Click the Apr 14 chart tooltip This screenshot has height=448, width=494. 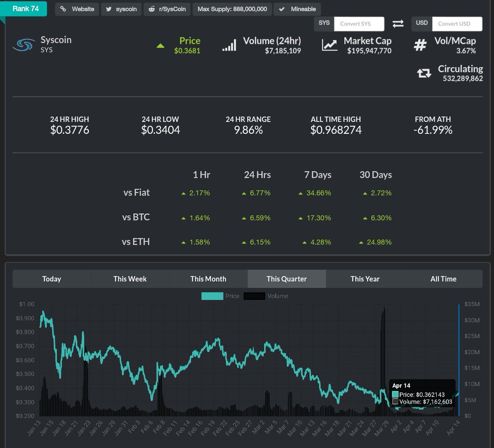coord(422,394)
